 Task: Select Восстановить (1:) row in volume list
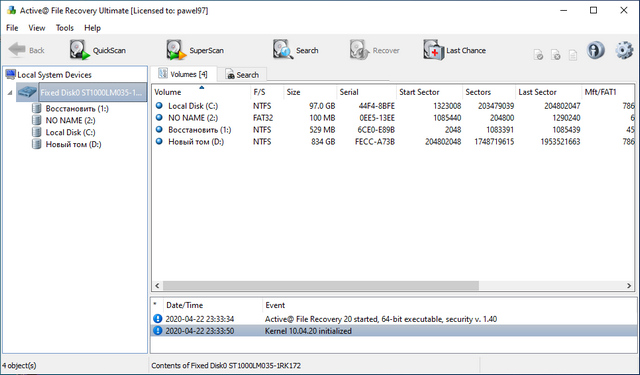coord(393,130)
